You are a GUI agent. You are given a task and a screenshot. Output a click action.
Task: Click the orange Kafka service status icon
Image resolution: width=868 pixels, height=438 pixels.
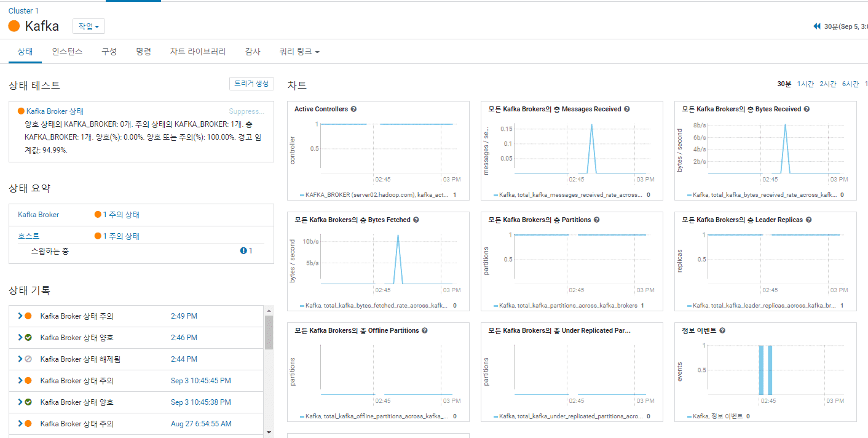tap(14, 26)
